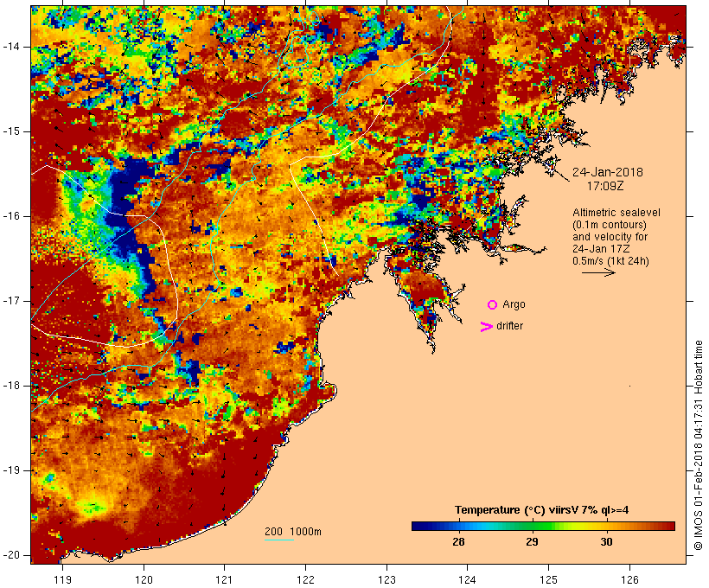
Task: Click the date text 24-Jan-2018
Action: point(608,172)
